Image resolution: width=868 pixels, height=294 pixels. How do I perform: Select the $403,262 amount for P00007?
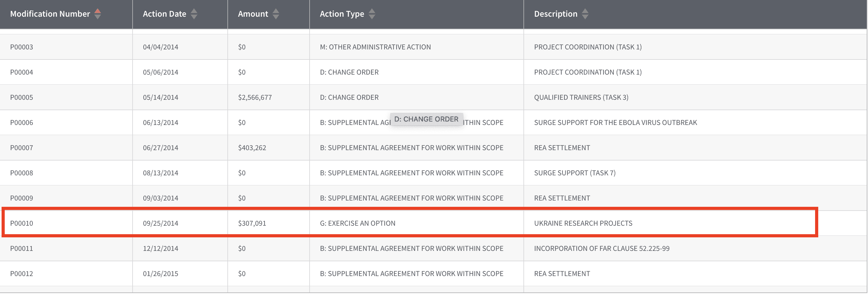252,148
